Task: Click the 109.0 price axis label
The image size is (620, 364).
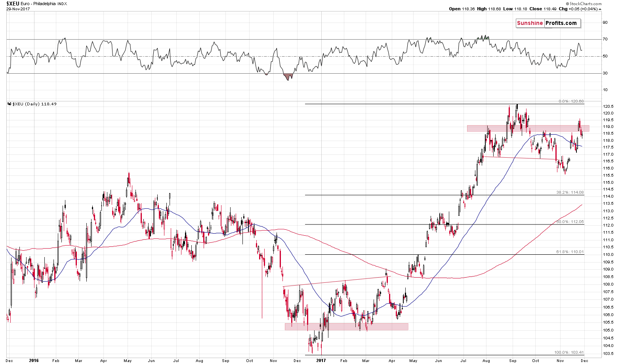Action: pos(608,269)
